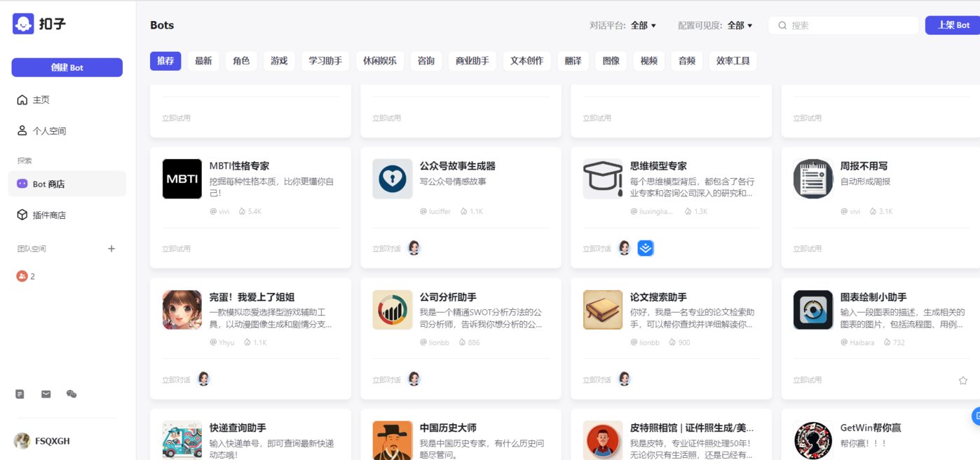Select the 推荐 tab

(x=165, y=61)
